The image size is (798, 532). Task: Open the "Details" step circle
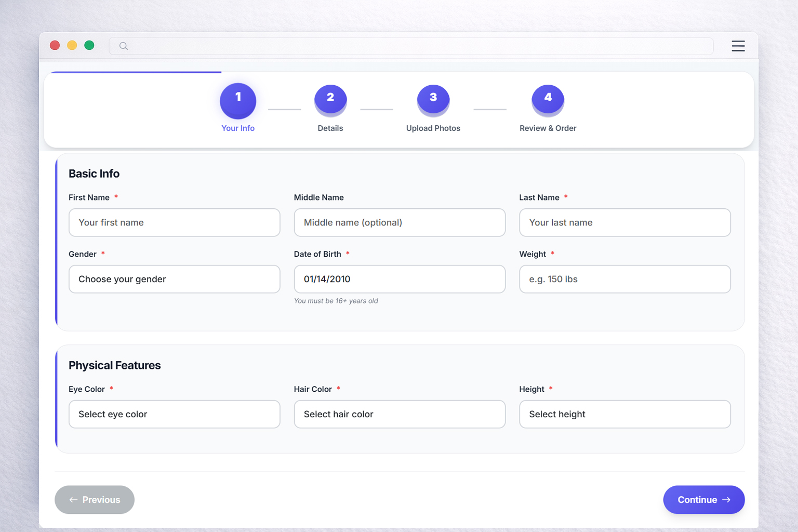(x=330, y=99)
